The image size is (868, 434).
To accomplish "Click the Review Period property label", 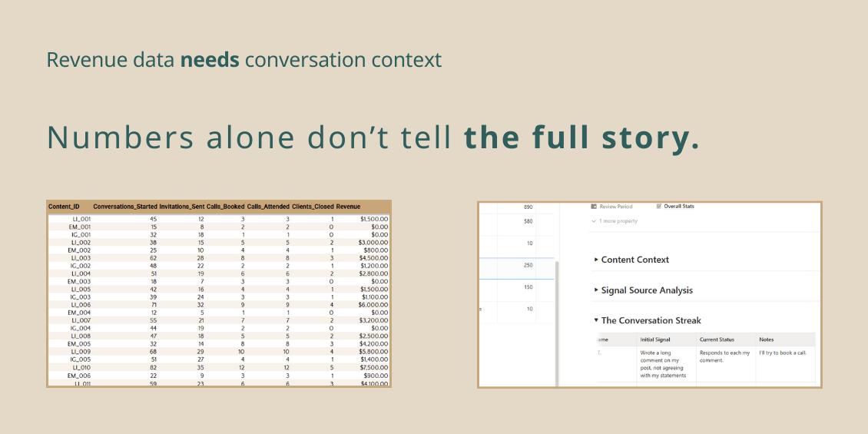I will pos(615,207).
